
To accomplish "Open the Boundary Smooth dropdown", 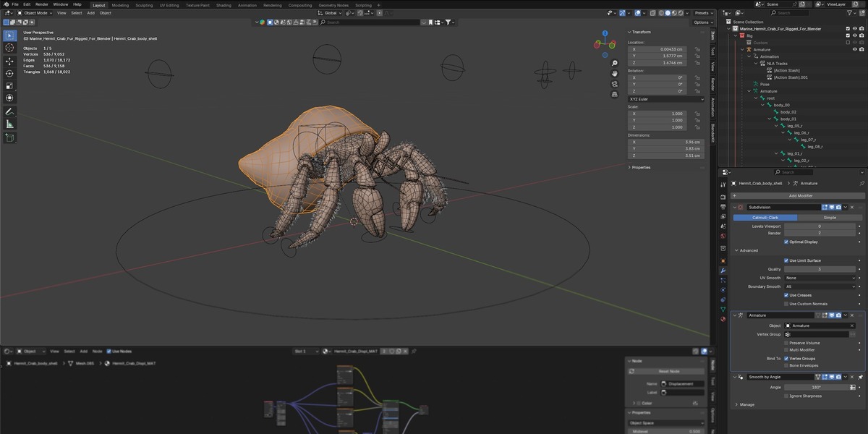I will click(x=820, y=286).
